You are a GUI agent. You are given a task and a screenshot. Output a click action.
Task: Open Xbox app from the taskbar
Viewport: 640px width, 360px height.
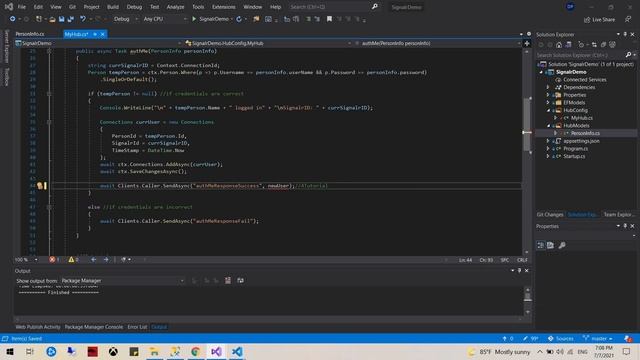tap(113, 351)
